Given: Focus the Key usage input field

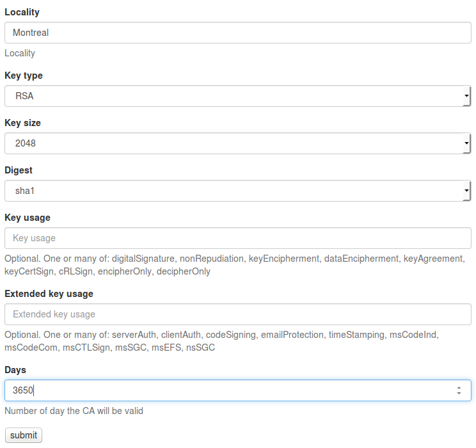Looking at the screenshot, I should tap(238, 238).
